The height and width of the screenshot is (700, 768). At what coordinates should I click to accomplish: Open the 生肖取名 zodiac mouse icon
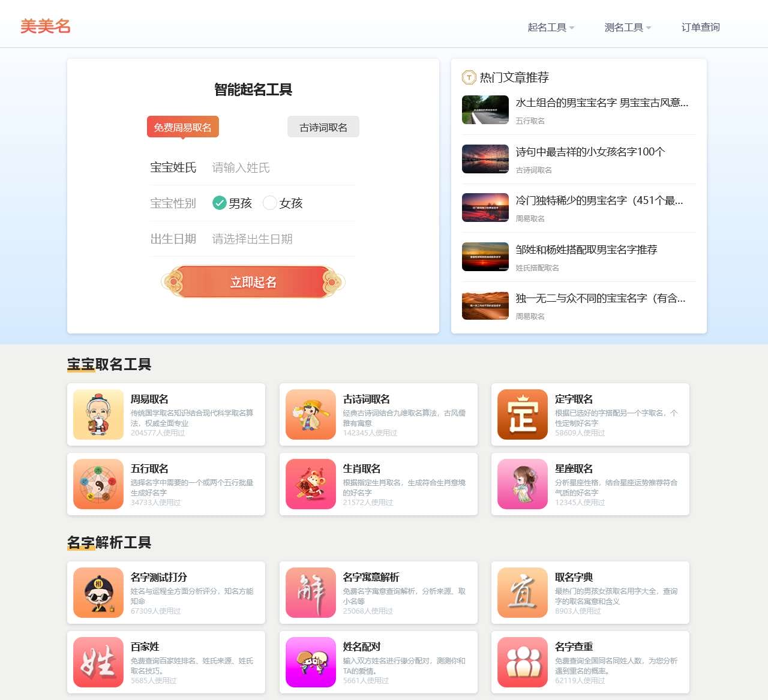pyautogui.click(x=310, y=484)
